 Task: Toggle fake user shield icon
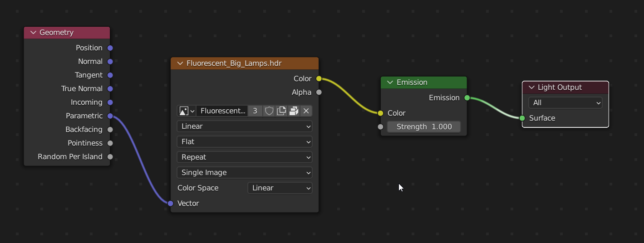(x=269, y=111)
